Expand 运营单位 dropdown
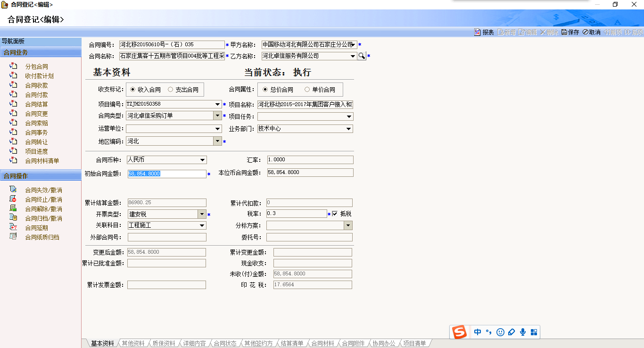This screenshot has height=348, width=644. (x=217, y=129)
